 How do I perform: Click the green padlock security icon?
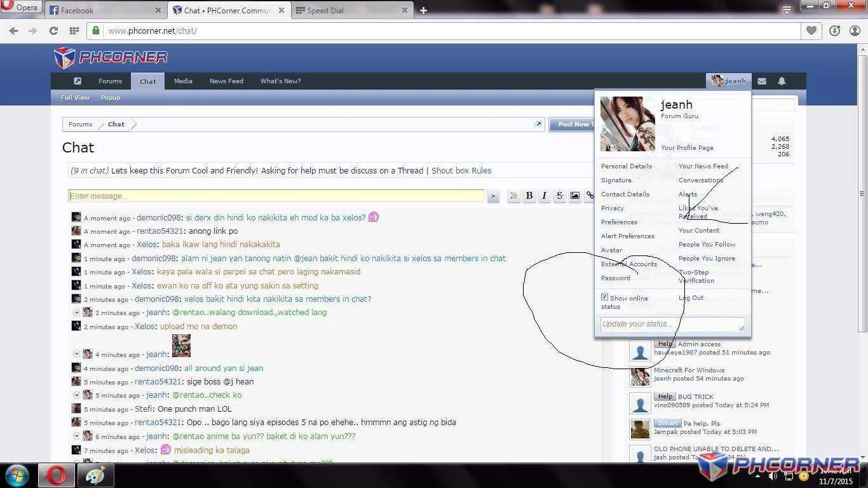click(96, 30)
